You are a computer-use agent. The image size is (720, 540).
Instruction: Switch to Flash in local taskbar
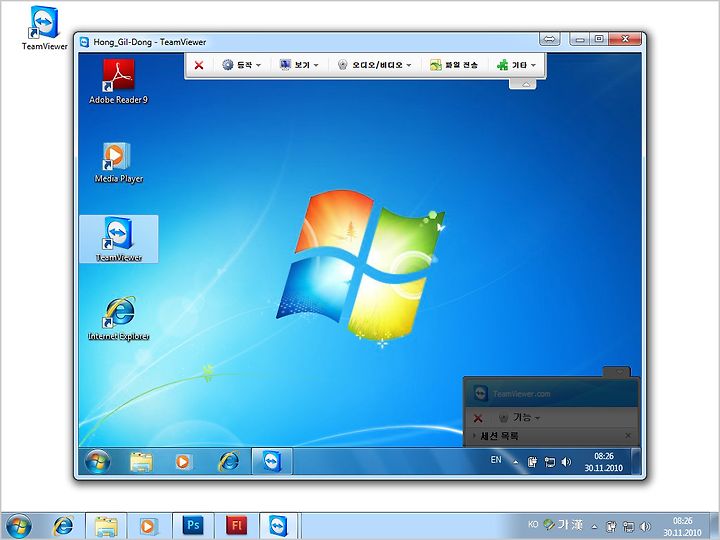(x=236, y=525)
